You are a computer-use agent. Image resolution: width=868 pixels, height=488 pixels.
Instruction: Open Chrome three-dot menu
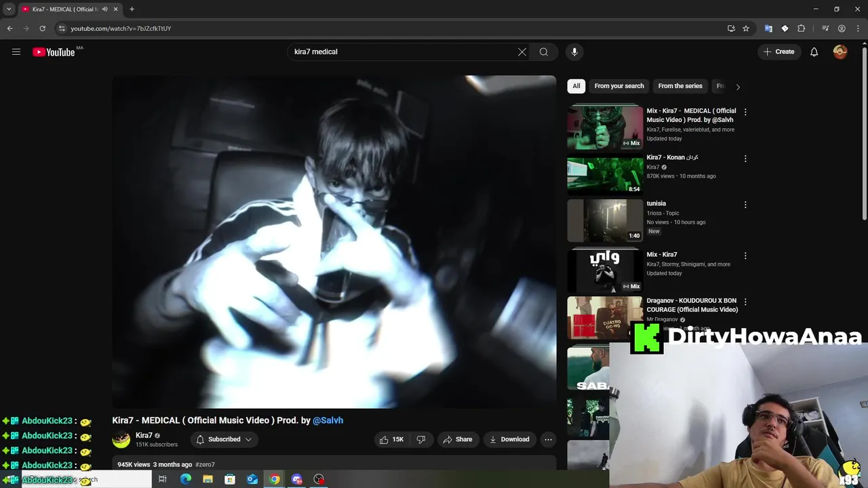pos(858,28)
